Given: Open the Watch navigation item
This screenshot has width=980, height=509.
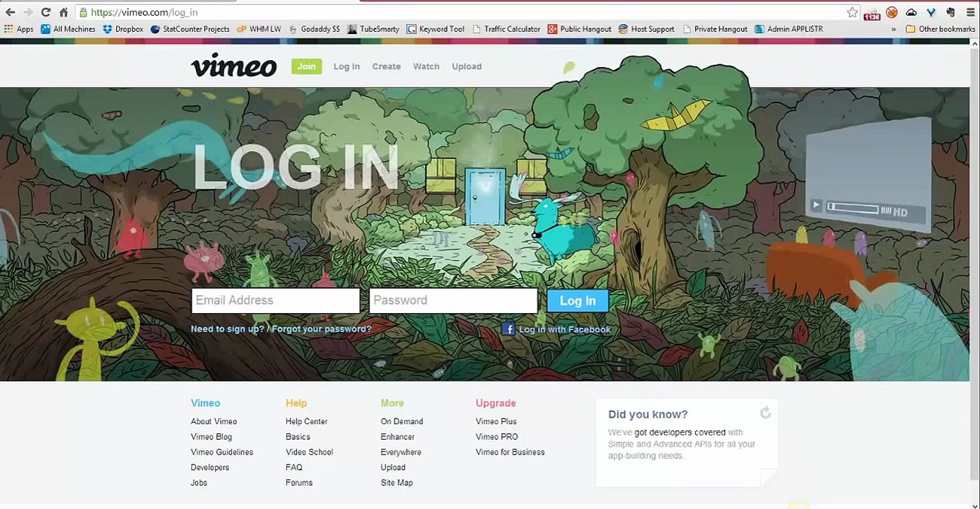Looking at the screenshot, I should click(426, 66).
